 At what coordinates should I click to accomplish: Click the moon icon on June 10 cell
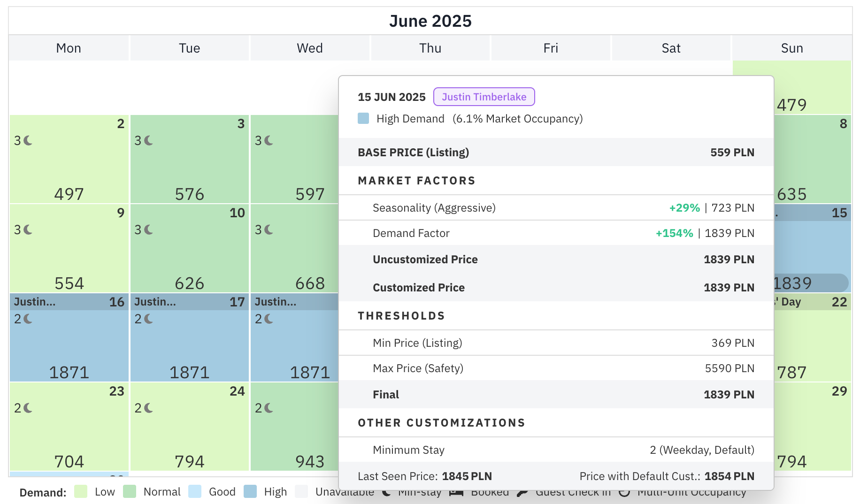coord(149,229)
